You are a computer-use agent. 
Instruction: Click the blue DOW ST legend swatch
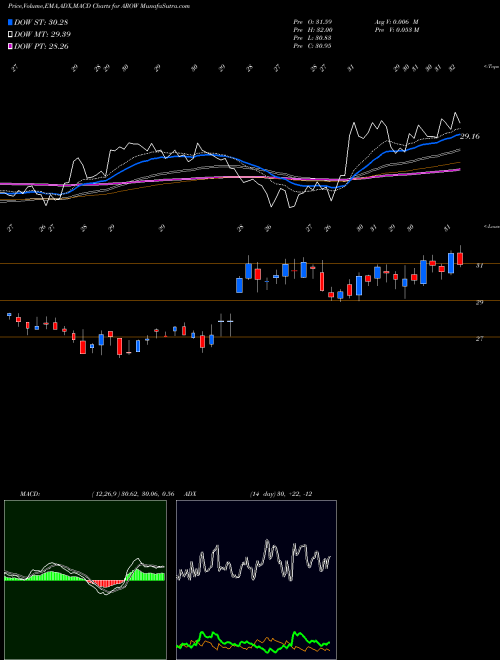[11, 22]
